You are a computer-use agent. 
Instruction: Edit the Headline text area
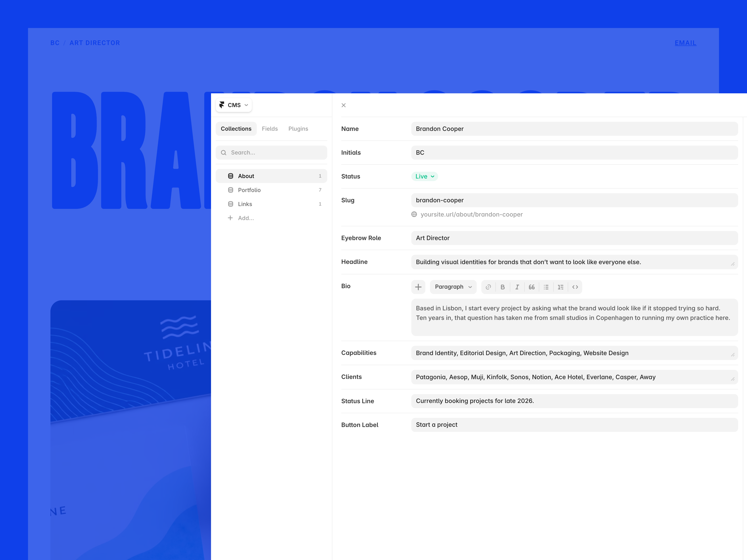[574, 262]
